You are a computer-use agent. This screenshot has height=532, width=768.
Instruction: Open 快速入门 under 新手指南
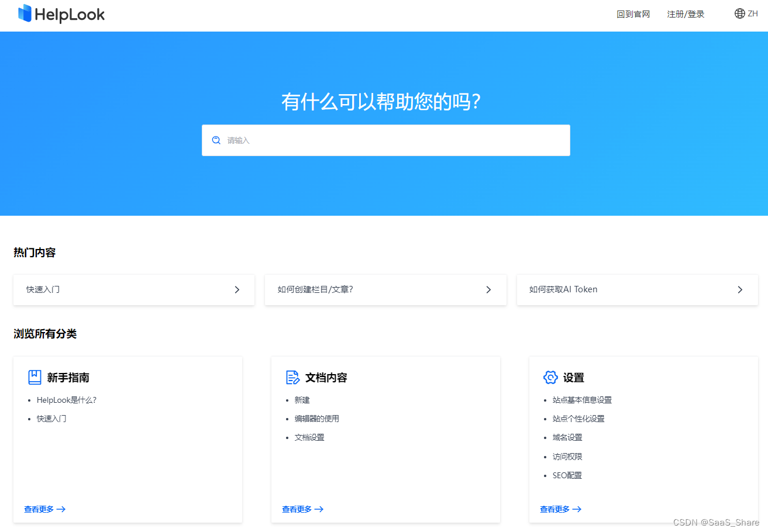(x=51, y=419)
